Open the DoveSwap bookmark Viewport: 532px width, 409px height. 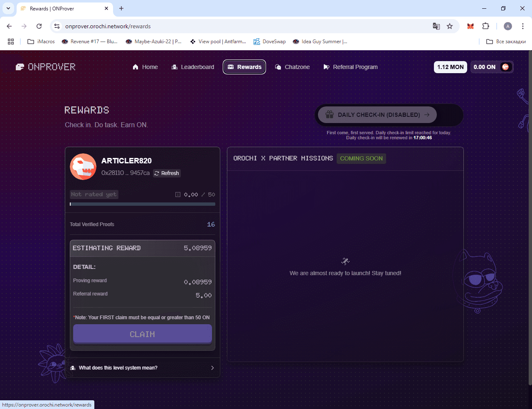(270, 42)
